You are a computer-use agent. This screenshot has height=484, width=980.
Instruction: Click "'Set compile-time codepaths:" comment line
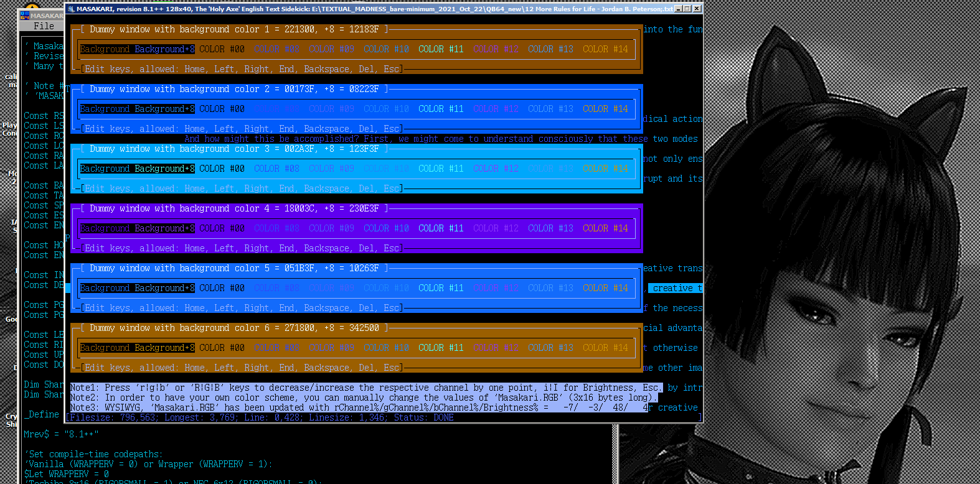tap(93, 454)
